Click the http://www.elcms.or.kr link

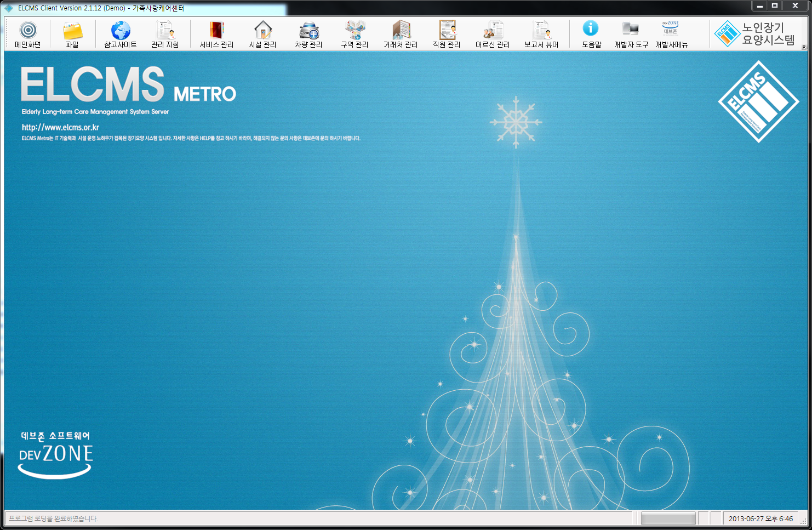60,127
